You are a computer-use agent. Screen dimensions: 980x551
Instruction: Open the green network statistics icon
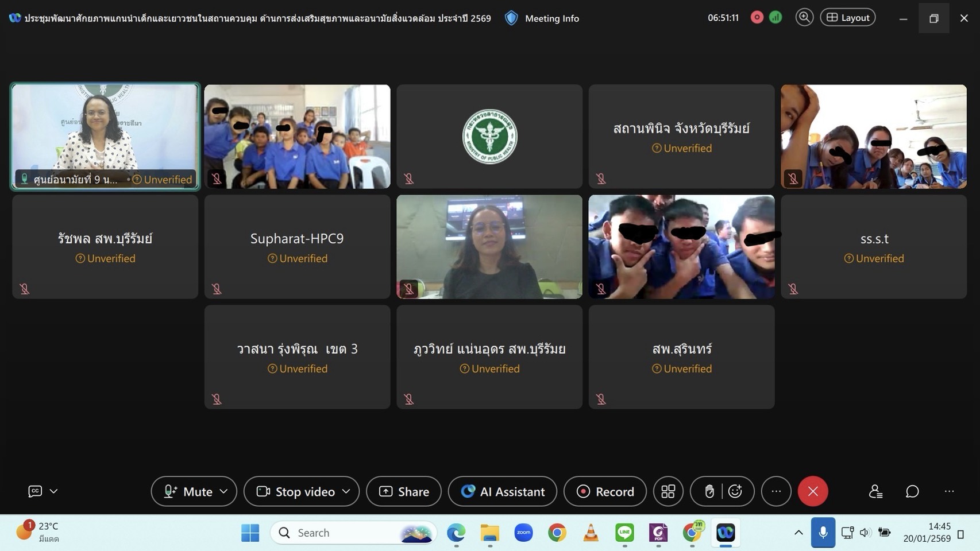pos(775,18)
